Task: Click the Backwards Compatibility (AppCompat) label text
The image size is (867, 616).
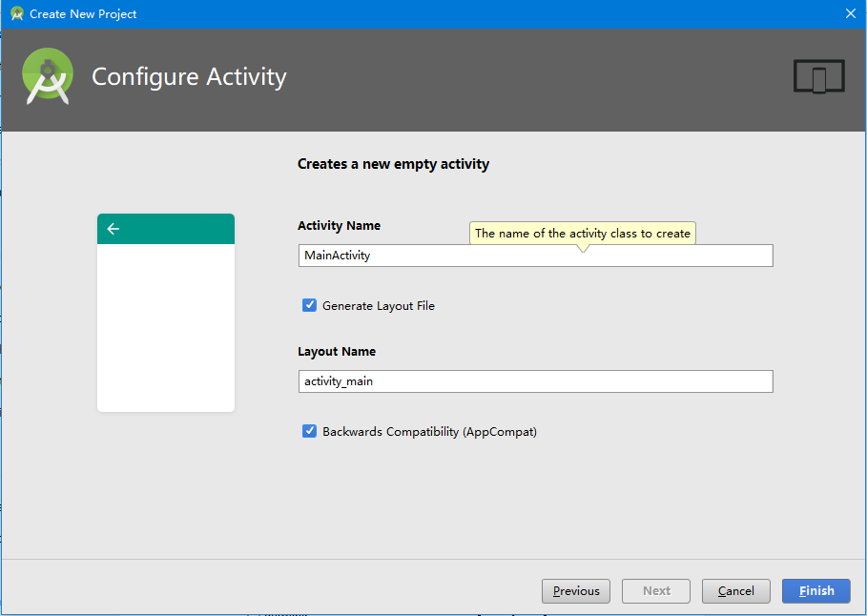Action: pyautogui.click(x=429, y=432)
